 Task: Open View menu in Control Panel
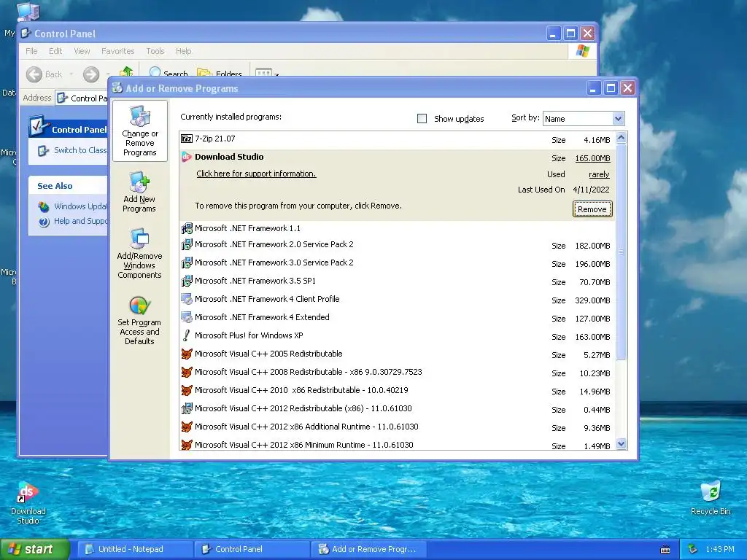point(82,51)
